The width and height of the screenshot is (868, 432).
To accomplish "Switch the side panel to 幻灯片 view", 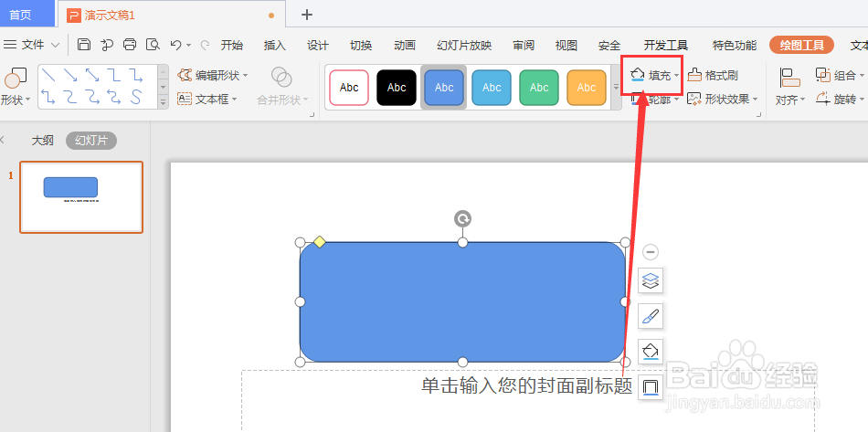I will coord(91,141).
